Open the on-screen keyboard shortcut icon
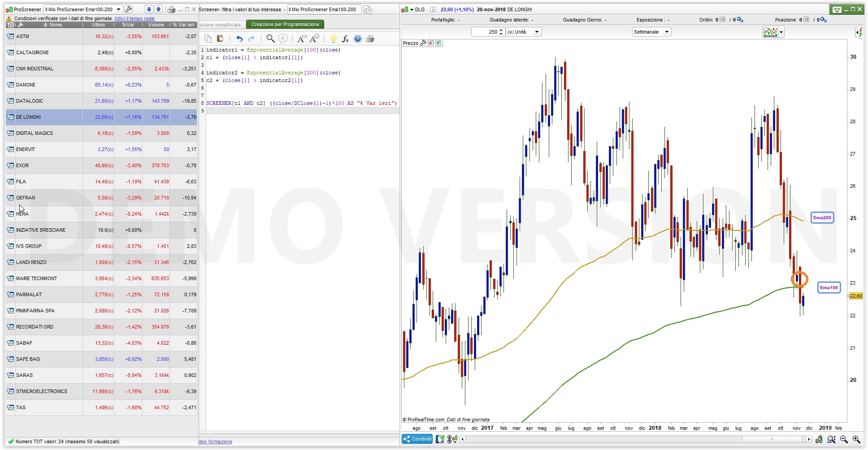The height and width of the screenshot is (450, 868). pyautogui.click(x=837, y=9)
